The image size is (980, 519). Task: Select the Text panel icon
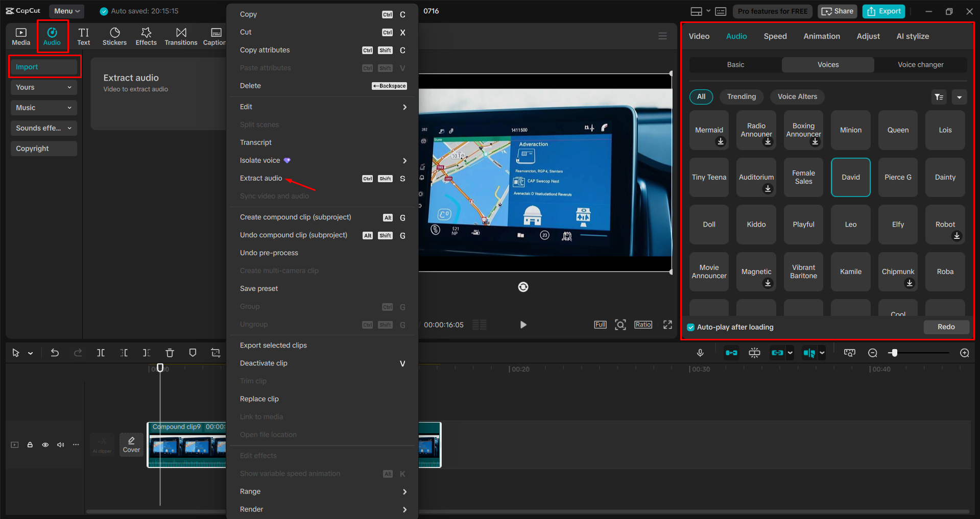pyautogui.click(x=83, y=36)
